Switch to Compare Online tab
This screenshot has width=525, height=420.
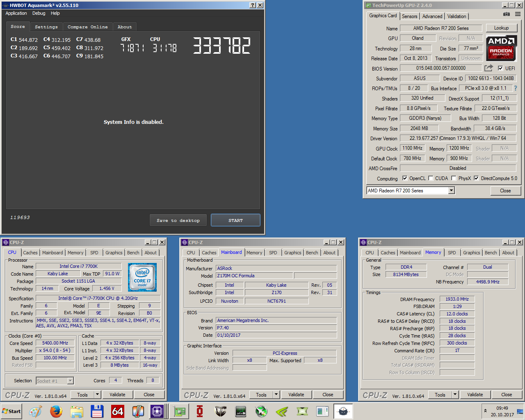coord(88,27)
